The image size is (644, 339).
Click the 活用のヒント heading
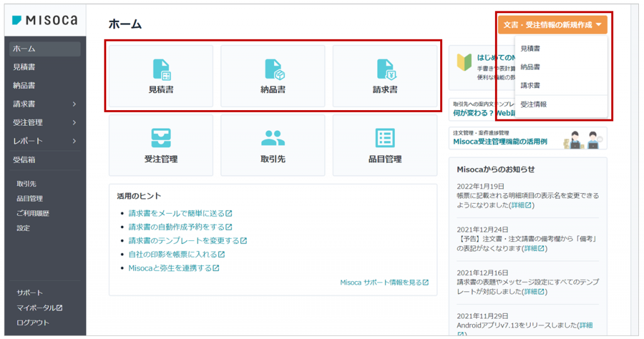[139, 196]
